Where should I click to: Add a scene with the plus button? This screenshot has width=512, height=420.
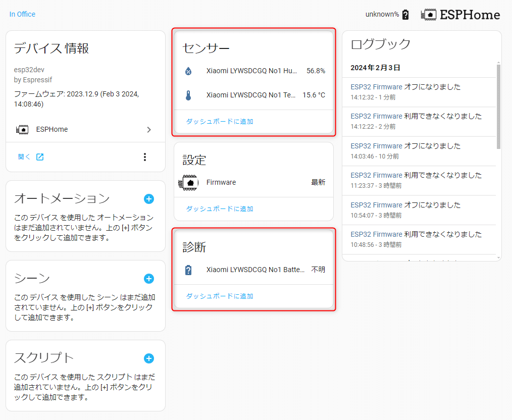click(149, 279)
